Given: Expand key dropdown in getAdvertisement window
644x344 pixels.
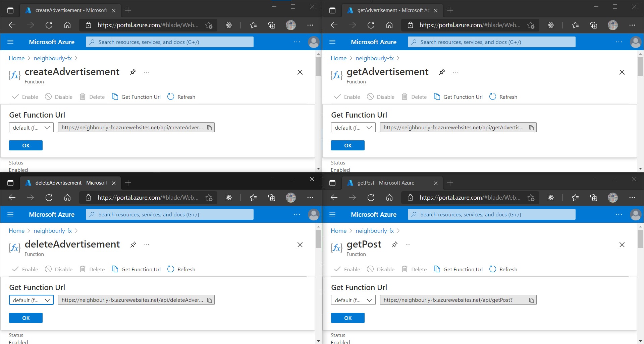Looking at the screenshot, I should [353, 128].
